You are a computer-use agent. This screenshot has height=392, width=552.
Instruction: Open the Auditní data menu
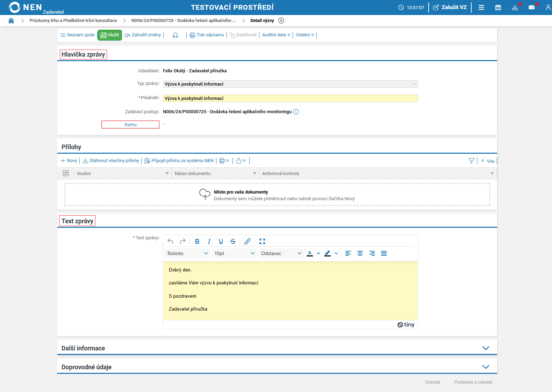tap(276, 35)
